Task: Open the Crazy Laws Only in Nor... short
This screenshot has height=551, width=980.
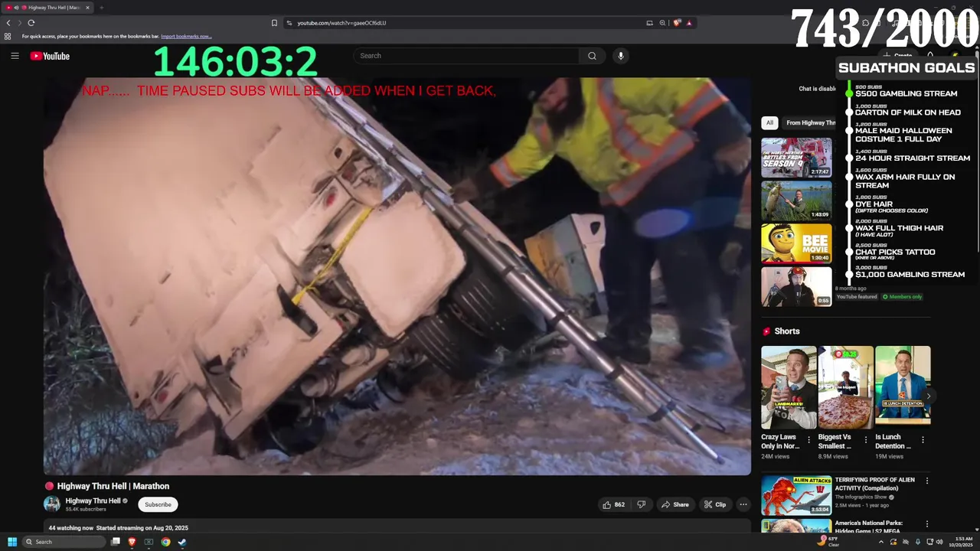Action: click(x=789, y=387)
